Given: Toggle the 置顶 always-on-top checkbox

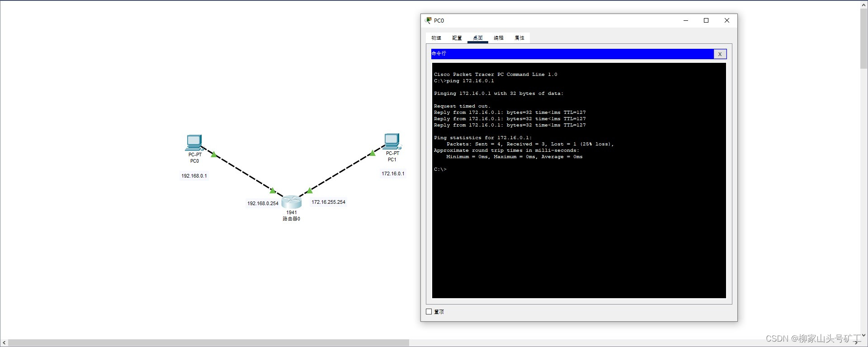Looking at the screenshot, I should coord(429,312).
